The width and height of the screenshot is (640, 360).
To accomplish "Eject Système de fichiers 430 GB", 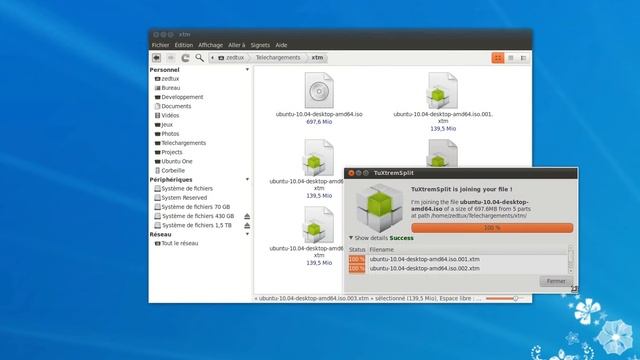I will tap(247, 216).
